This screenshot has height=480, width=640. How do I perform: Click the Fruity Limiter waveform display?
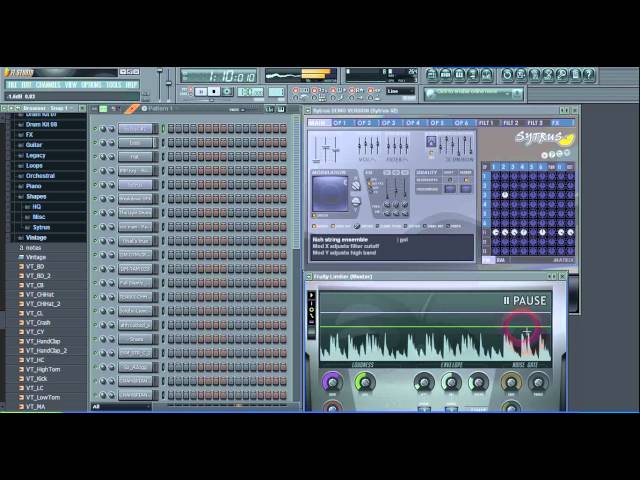[436, 327]
